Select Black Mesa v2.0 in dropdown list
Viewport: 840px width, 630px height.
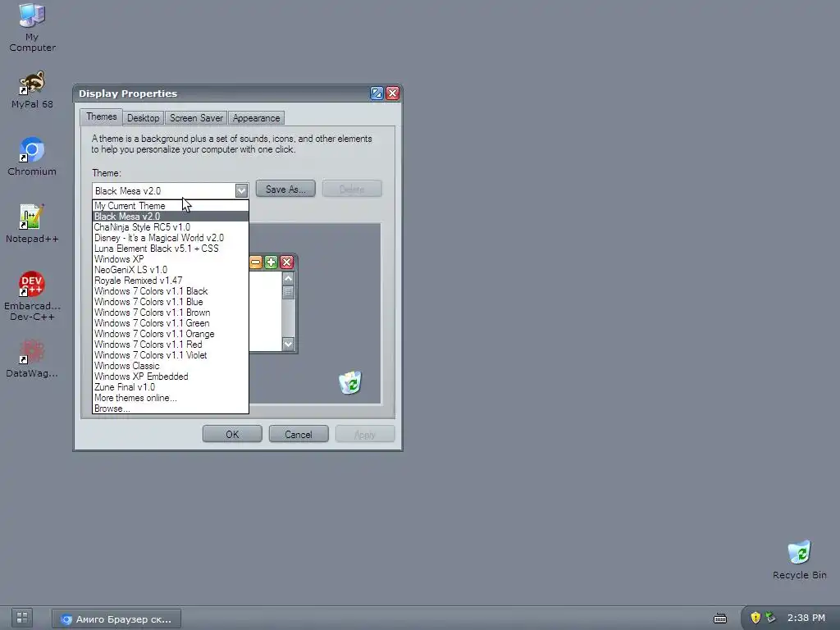[171, 217]
